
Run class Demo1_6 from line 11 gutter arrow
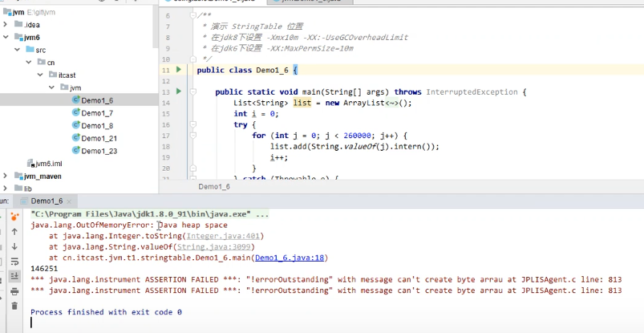(178, 70)
